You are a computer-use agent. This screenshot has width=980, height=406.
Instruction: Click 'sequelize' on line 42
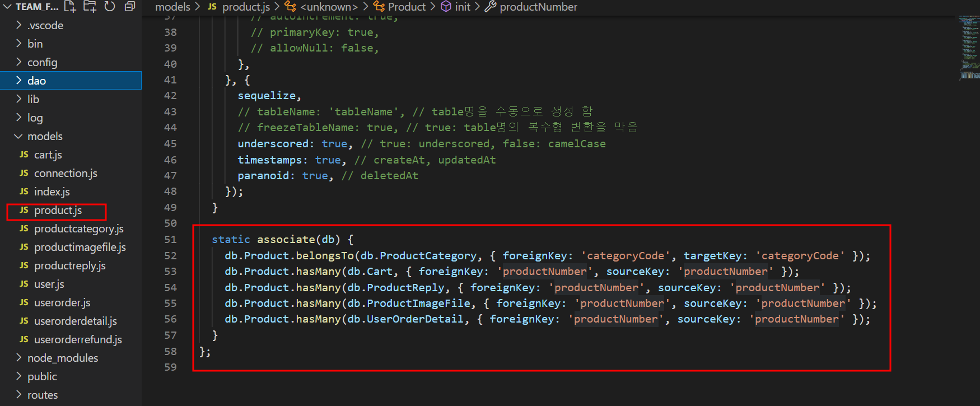pyautogui.click(x=267, y=96)
